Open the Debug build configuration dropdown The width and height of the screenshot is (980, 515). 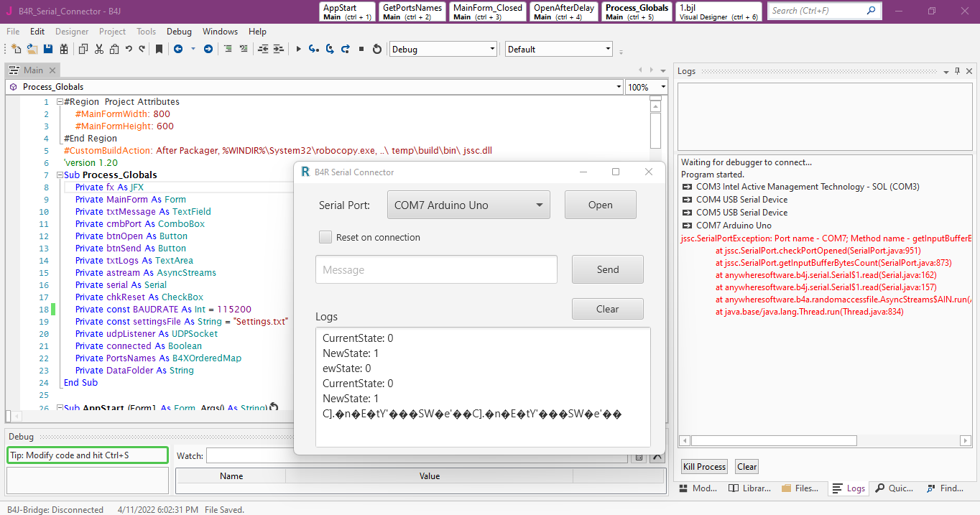tap(443, 49)
